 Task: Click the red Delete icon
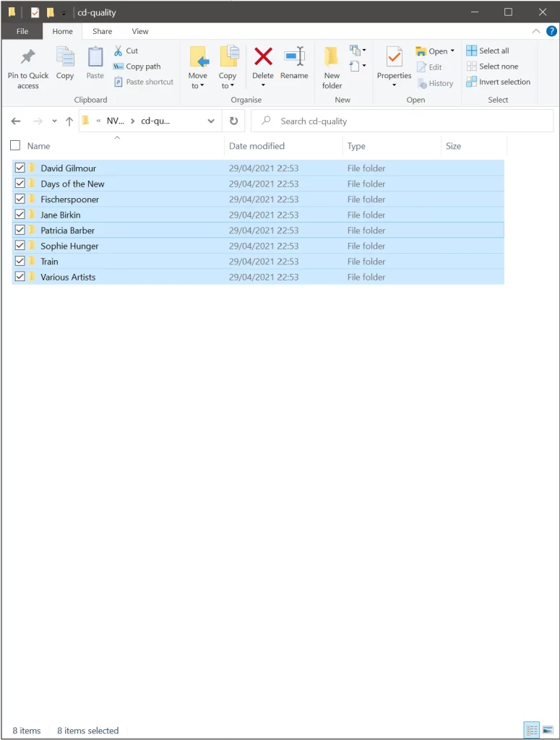coord(263,56)
